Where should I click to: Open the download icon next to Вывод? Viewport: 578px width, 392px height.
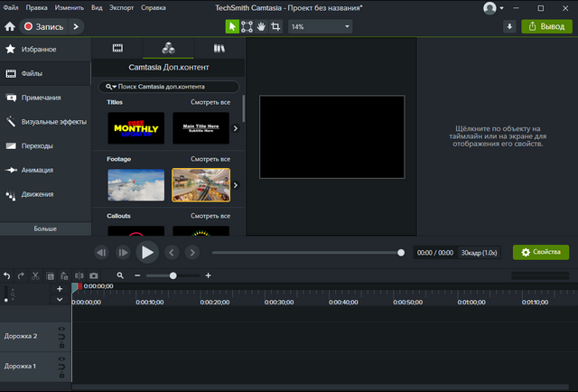point(509,26)
